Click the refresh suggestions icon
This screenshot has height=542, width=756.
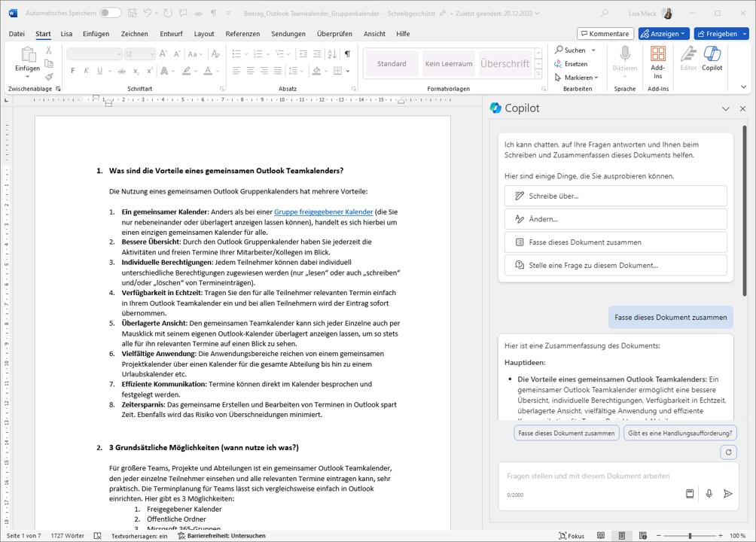(729, 452)
